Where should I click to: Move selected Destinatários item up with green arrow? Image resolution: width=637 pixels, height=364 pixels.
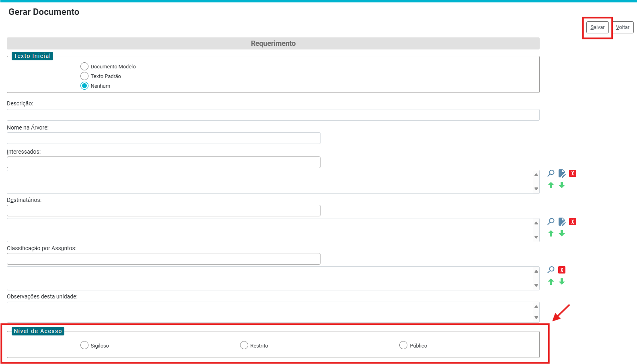click(551, 233)
